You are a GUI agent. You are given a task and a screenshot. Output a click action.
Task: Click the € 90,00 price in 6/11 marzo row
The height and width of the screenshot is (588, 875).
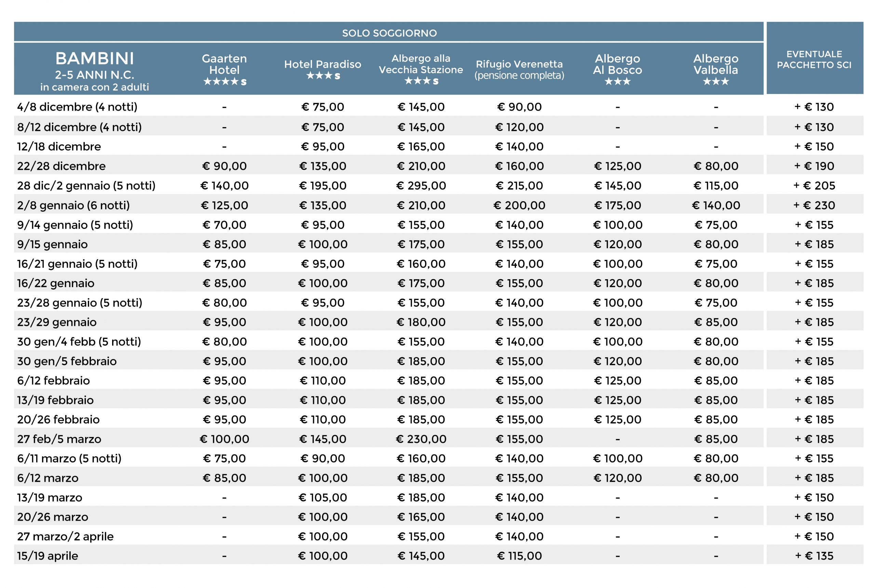point(323,458)
